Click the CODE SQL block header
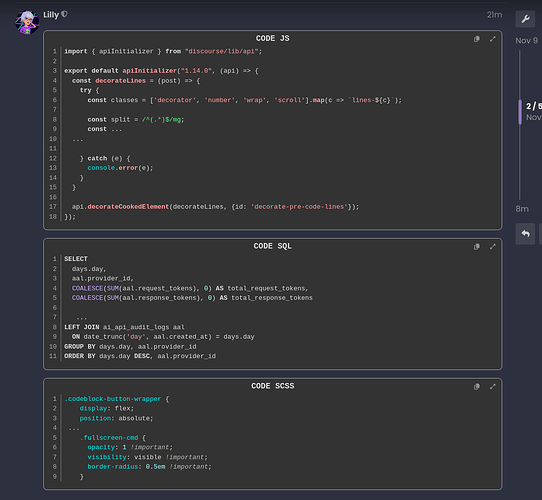 point(272,246)
